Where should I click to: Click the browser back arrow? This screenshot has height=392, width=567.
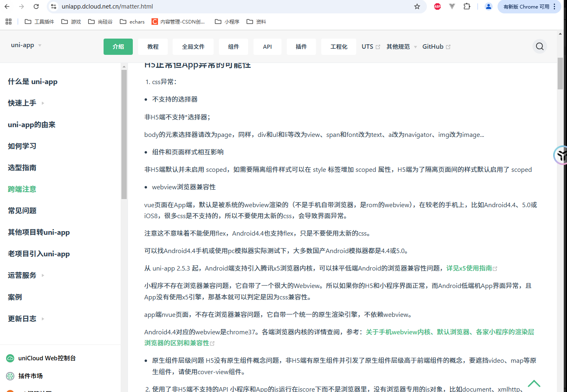point(7,6)
